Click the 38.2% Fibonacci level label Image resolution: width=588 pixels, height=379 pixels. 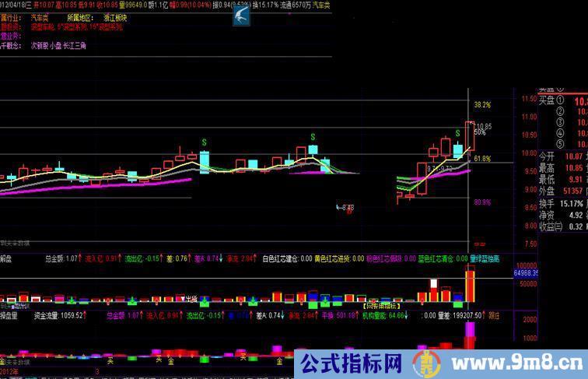[x=481, y=104]
